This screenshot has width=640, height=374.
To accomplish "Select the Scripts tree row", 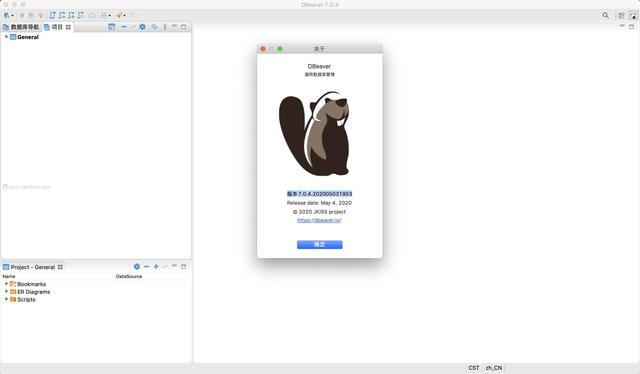I will click(x=96, y=299).
